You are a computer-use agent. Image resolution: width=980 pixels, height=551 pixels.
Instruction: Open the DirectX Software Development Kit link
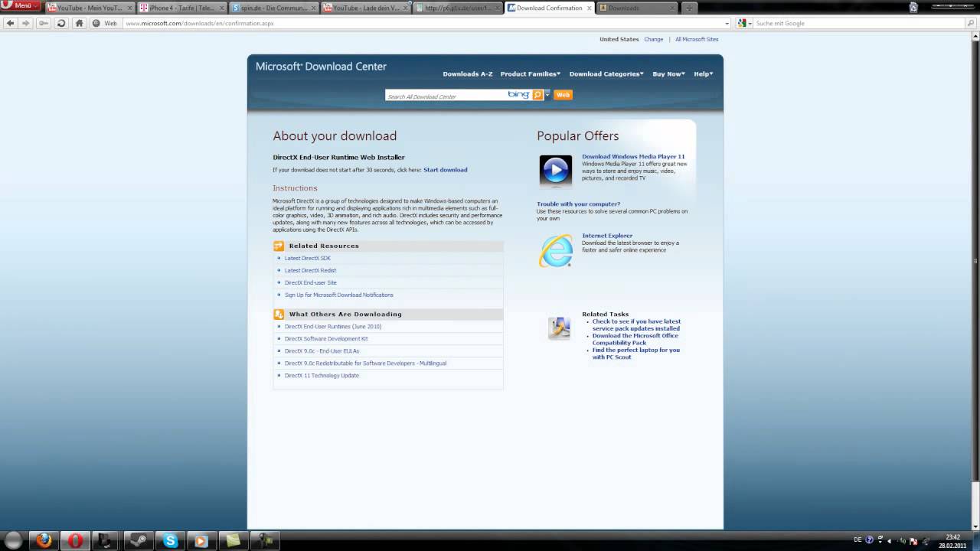point(326,339)
